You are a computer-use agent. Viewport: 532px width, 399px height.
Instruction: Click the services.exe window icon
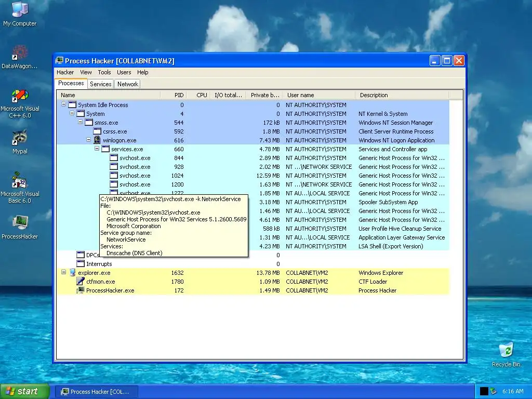point(105,149)
